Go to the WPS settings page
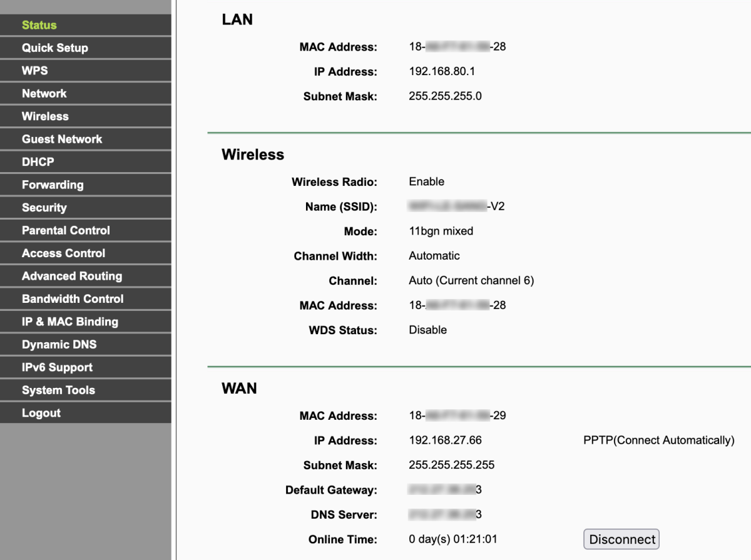 (34, 71)
